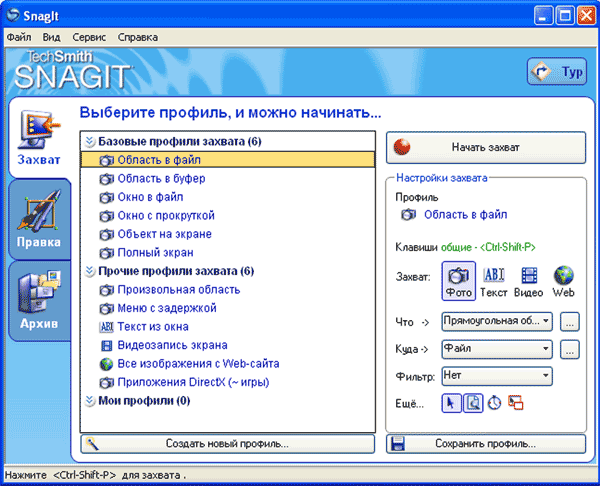
Task: Maximize the SnagIt window
Action: point(565,16)
